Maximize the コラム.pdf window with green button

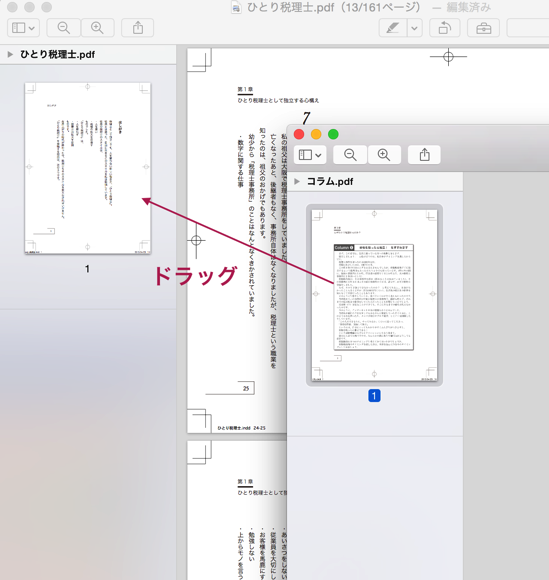pyautogui.click(x=333, y=134)
